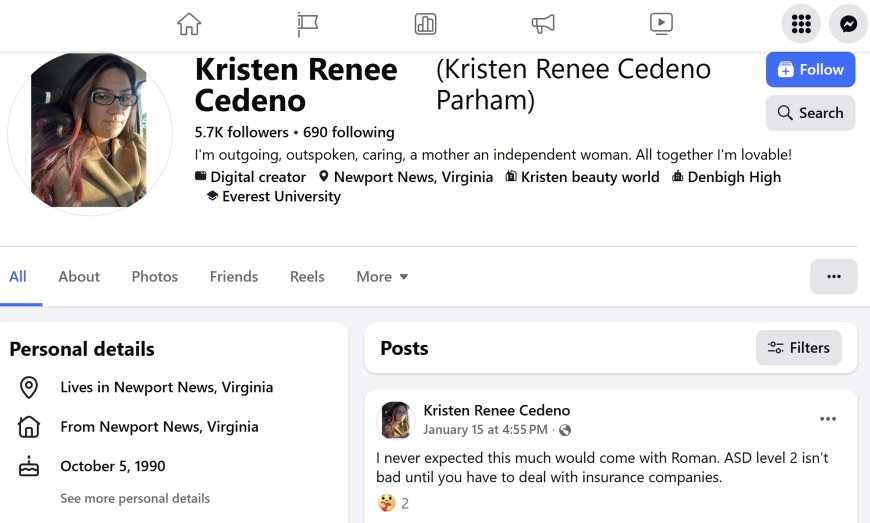Screen dimensions: 870x523
Task: Click the post reaction emoji
Action: click(x=387, y=503)
